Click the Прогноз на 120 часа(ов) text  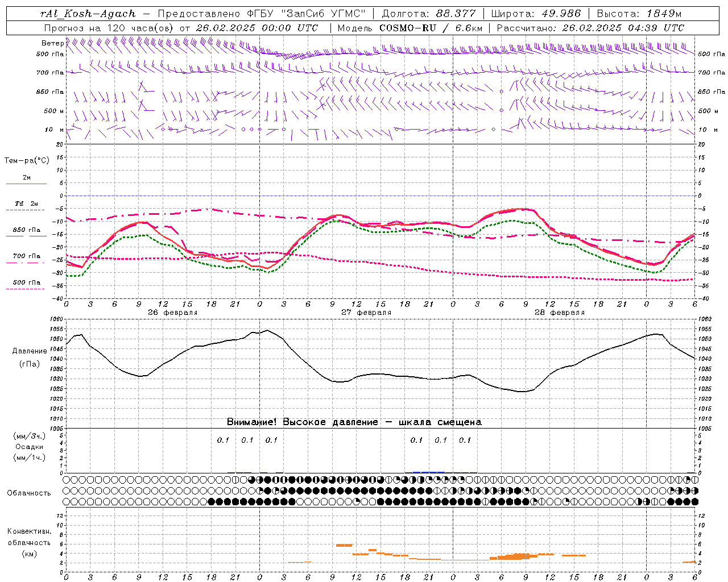[110, 28]
